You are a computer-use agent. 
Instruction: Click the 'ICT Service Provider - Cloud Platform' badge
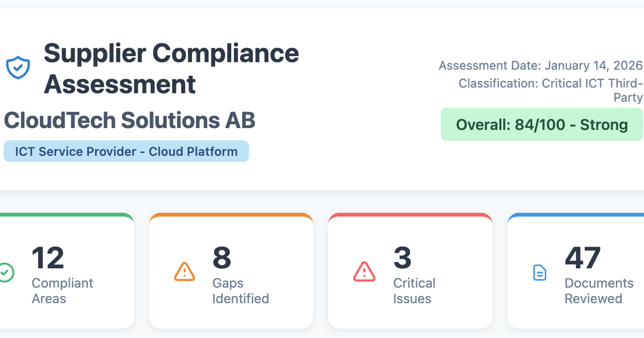coord(126,151)
